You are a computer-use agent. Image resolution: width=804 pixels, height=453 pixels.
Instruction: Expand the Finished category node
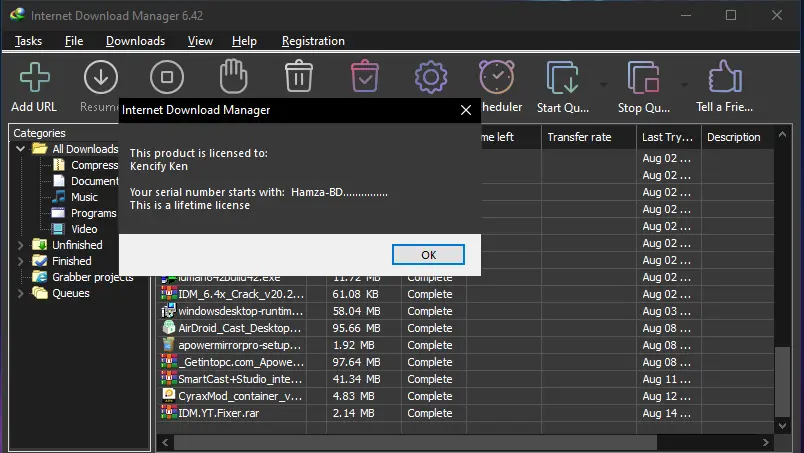pyautogui.click(x=21, y=261)
